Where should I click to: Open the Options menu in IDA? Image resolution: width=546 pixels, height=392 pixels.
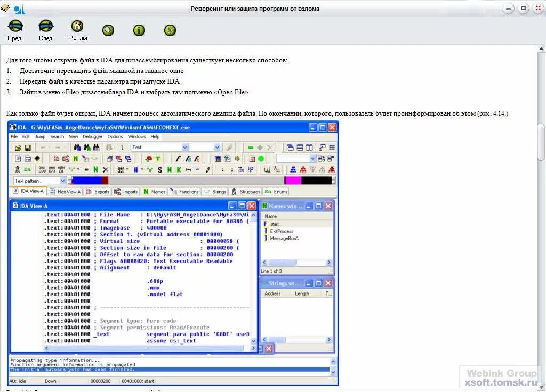(115, 137)
